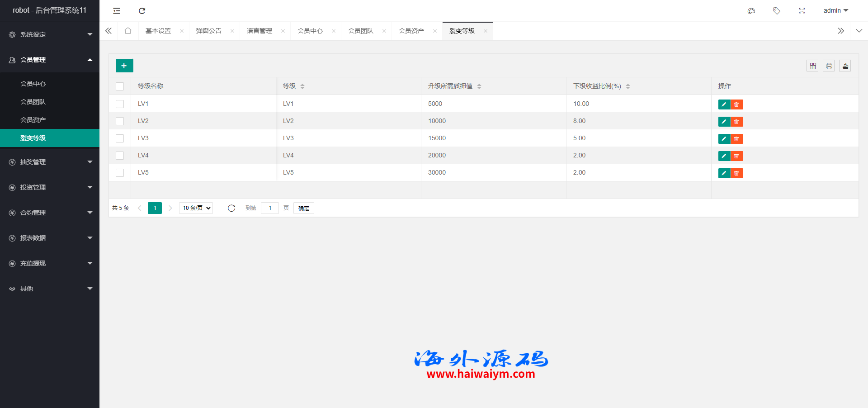
Task: Tick the checkbox for LV5 row
Action: 120,173
